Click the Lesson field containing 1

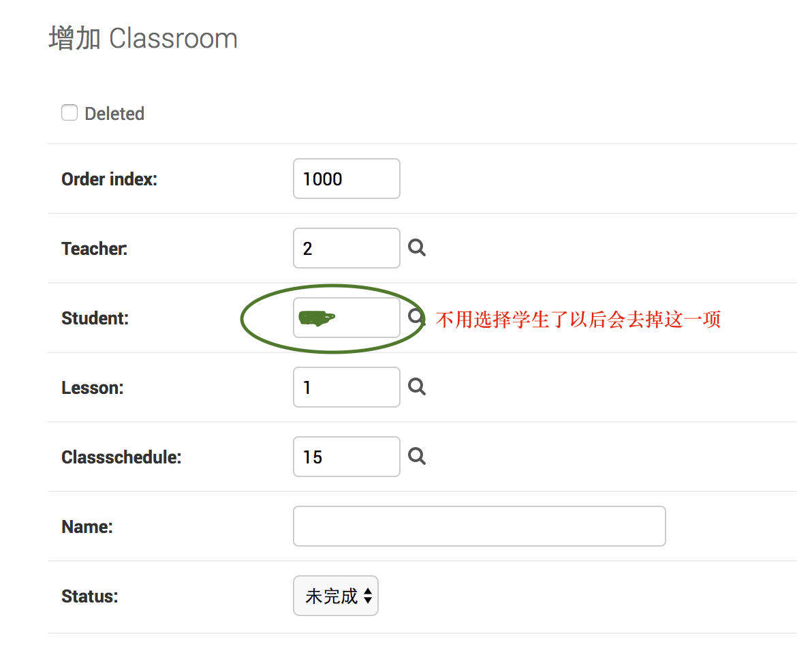coord(347,387)
